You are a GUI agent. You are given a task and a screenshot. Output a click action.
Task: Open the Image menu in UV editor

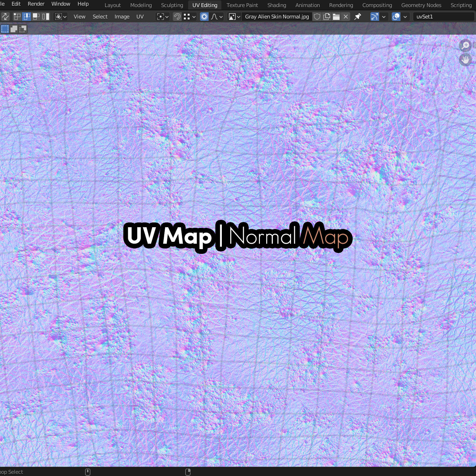(122, 17)
